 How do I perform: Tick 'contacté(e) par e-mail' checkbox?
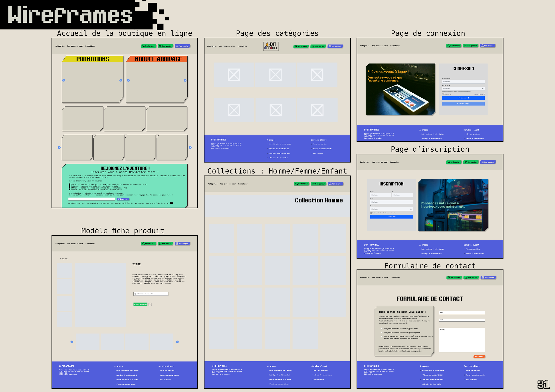pyautogui.click(x=382, y=329)
